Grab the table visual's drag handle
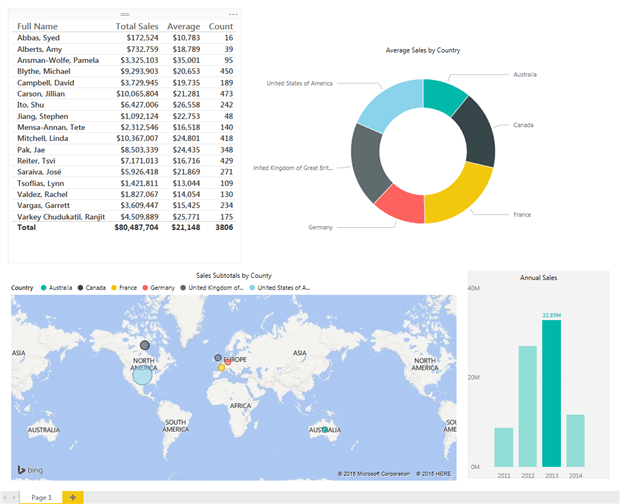This screenshot has height=504, width=620. click(x=125, y=14)
